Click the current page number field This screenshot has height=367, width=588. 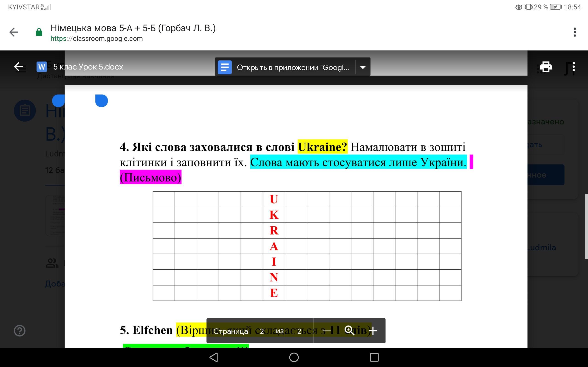262,331
